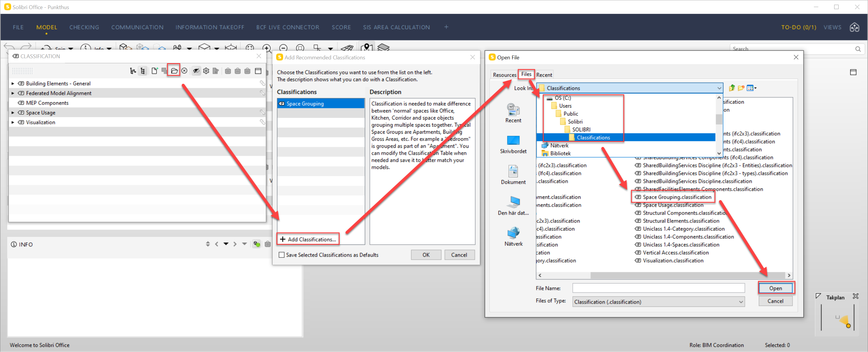This screenshot has width=868, height=352.
Task: Click the Solibri cube logo at top right
Action: click(x=854, y=27)
